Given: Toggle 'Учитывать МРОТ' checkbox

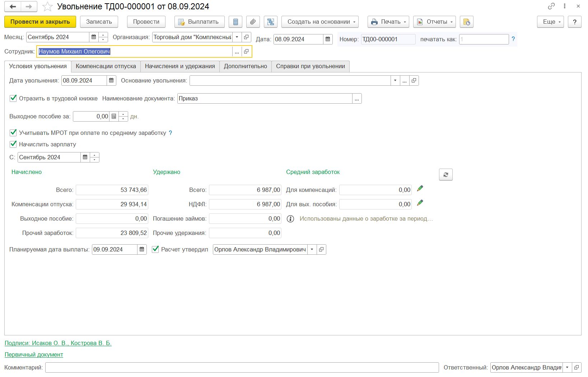Looking at the screenshot, I should 13,133.
